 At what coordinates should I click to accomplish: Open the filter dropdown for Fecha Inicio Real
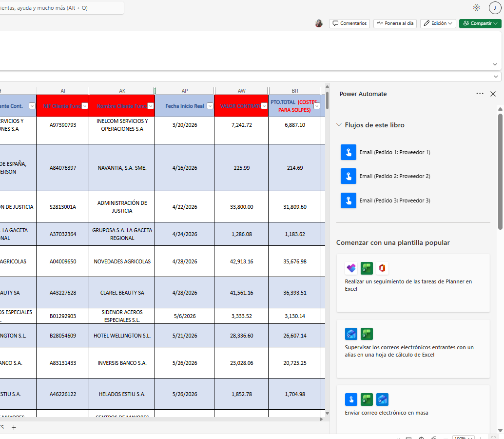210,106
